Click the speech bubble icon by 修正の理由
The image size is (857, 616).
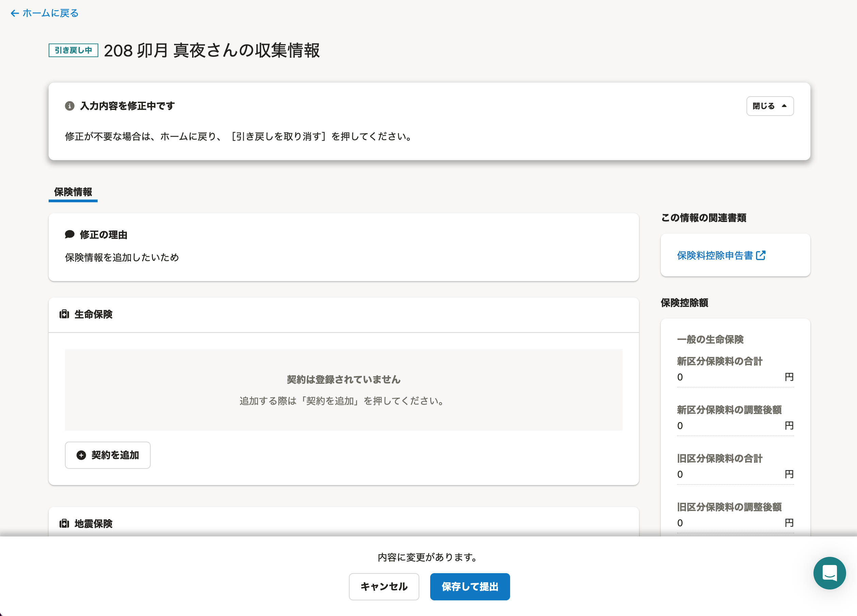[69, 235]
